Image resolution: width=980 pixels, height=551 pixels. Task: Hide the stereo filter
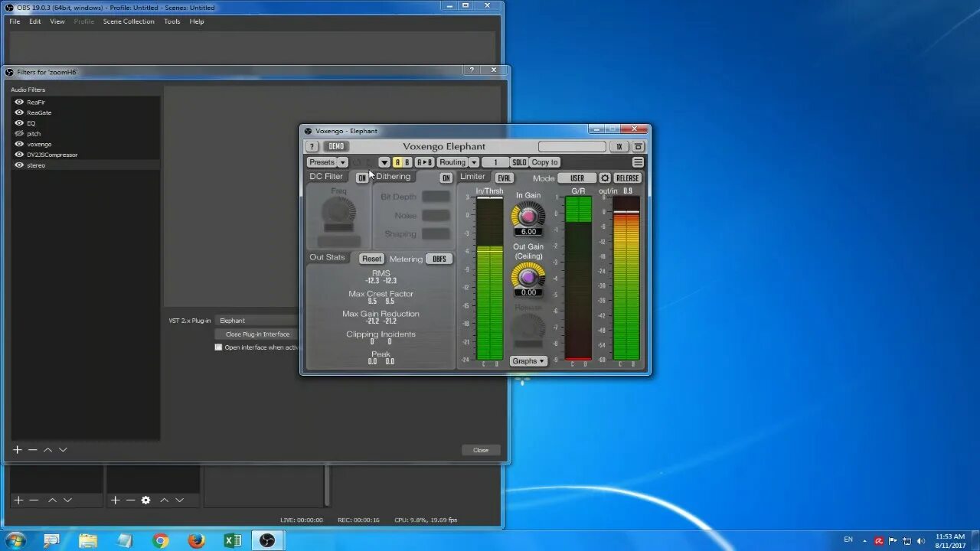click(x=19, y=165)
